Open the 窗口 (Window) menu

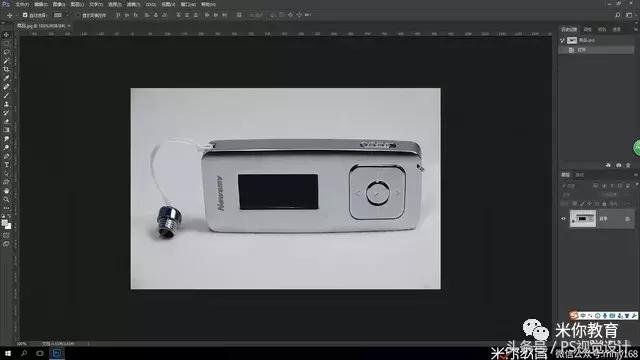click(188, 4)
